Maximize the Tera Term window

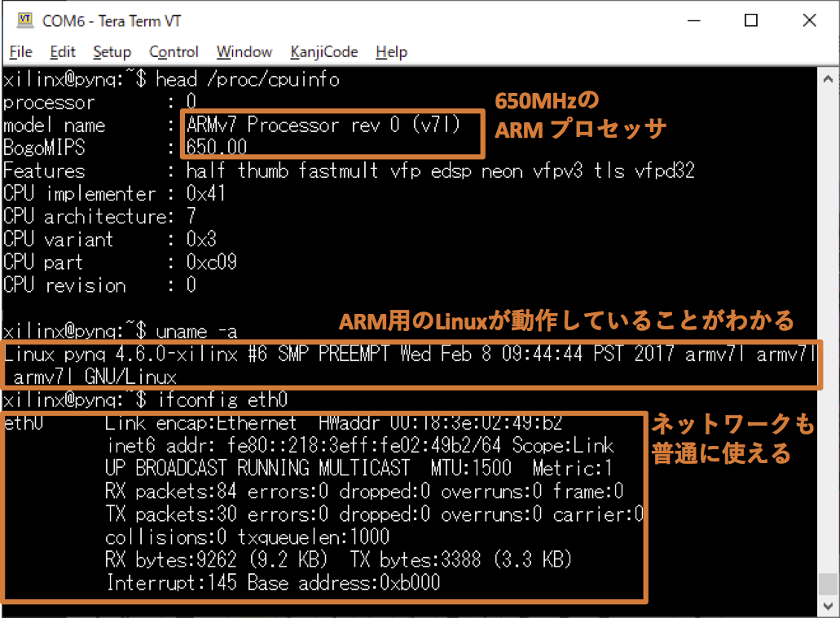pos(750,20)
